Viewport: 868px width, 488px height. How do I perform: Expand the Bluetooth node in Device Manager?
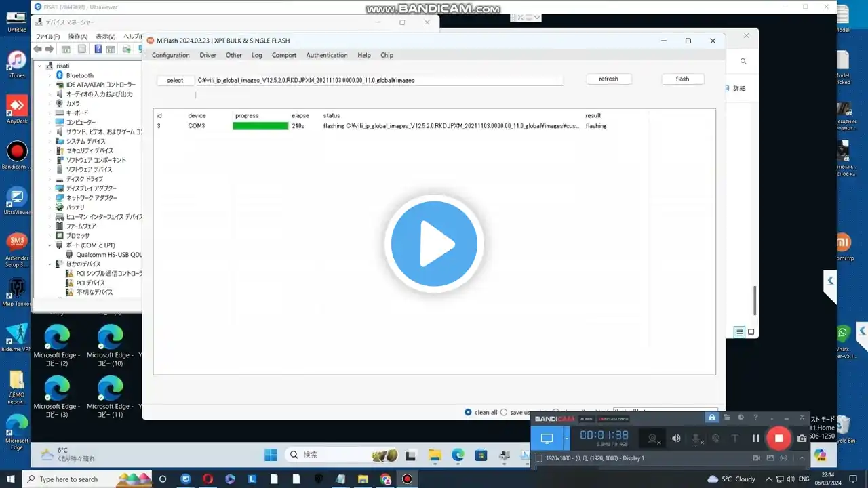coord(50,75)
